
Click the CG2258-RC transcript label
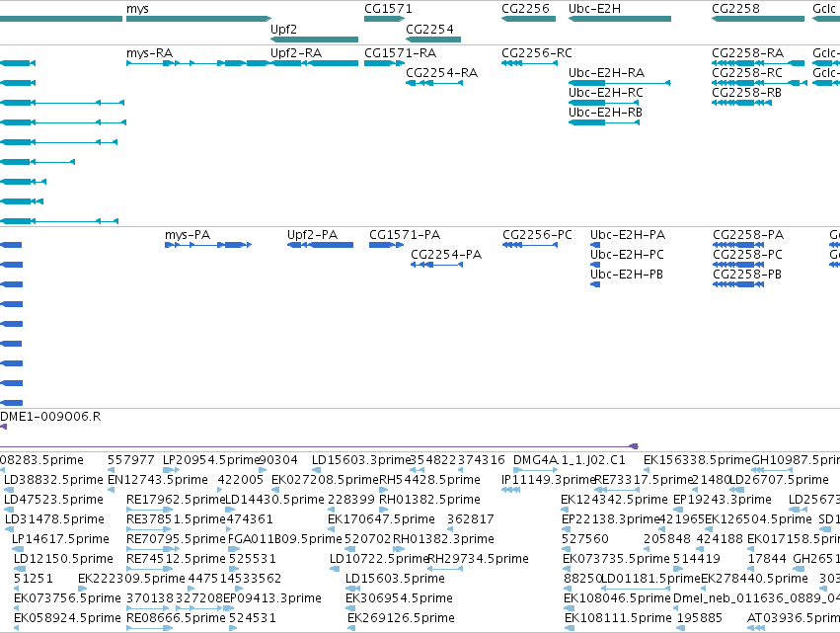747,73
